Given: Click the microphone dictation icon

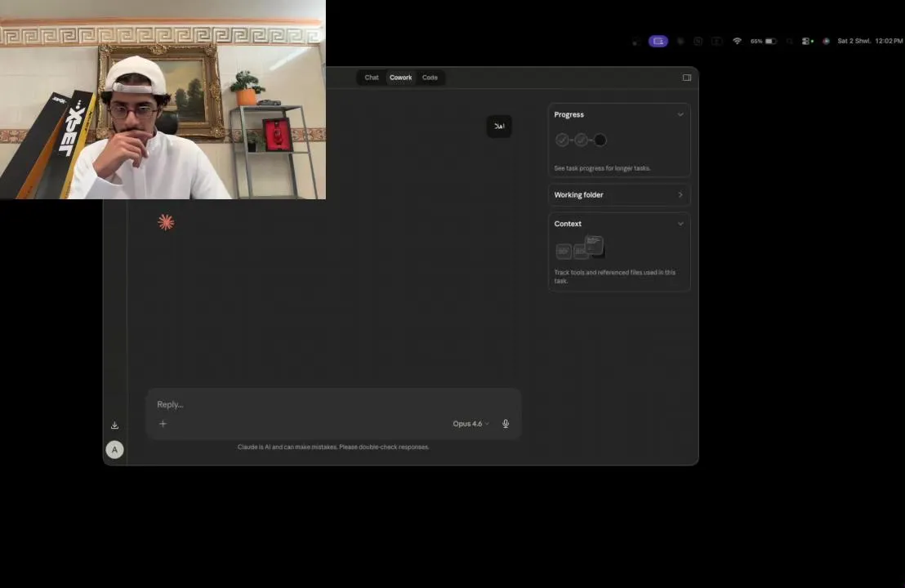Looking at the screenshot, I should tap(506, 424).
